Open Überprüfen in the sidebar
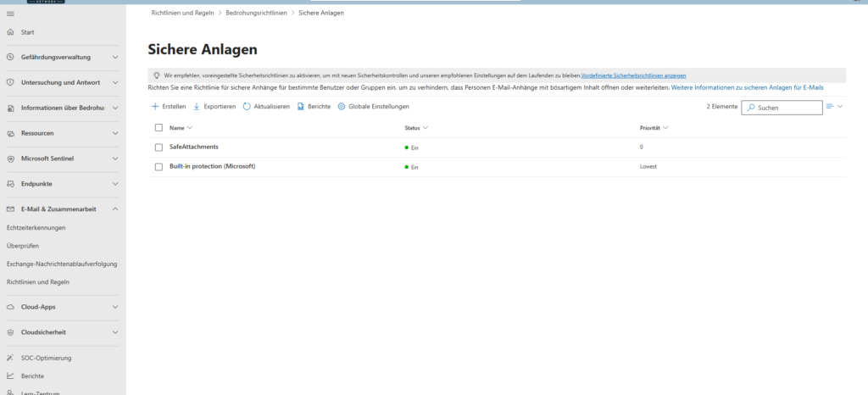The width and height of the screenshot is (868, 395). click(23, 246)
